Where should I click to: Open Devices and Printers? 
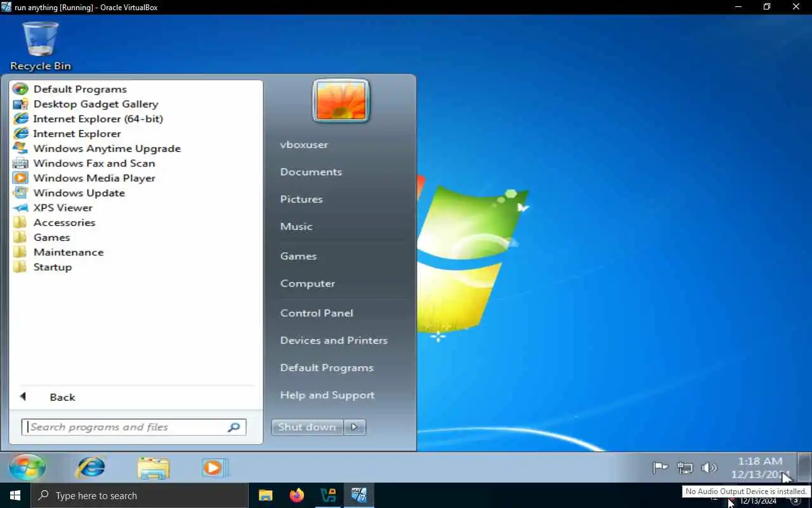pyautogui.click(x=334, y=340)
